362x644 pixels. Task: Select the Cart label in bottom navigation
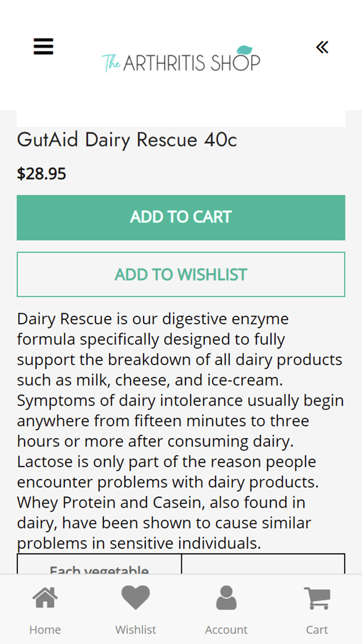(x=317, y=630)
